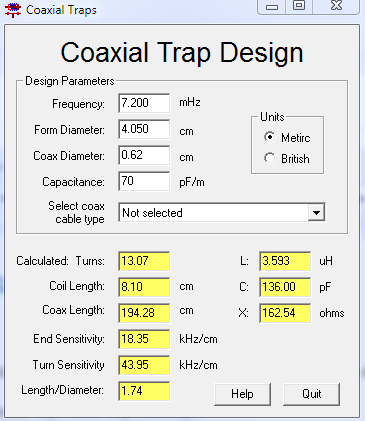
Task: Click the End Sensitivity value 18.35
Action: point(144,339)
